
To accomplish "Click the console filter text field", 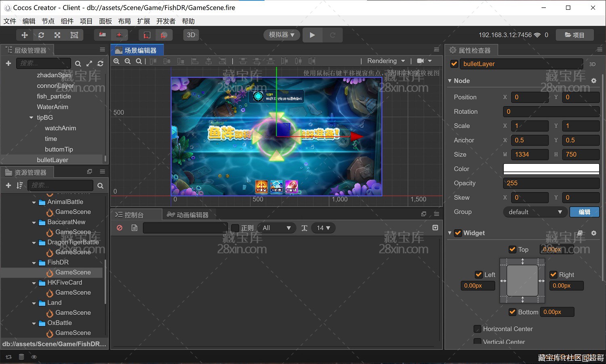I will 185,228.
